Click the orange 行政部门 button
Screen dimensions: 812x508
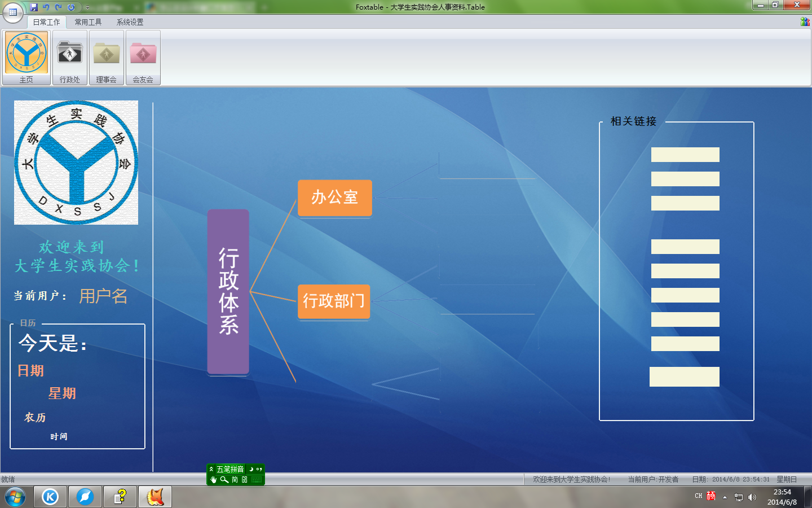(334, 301)
